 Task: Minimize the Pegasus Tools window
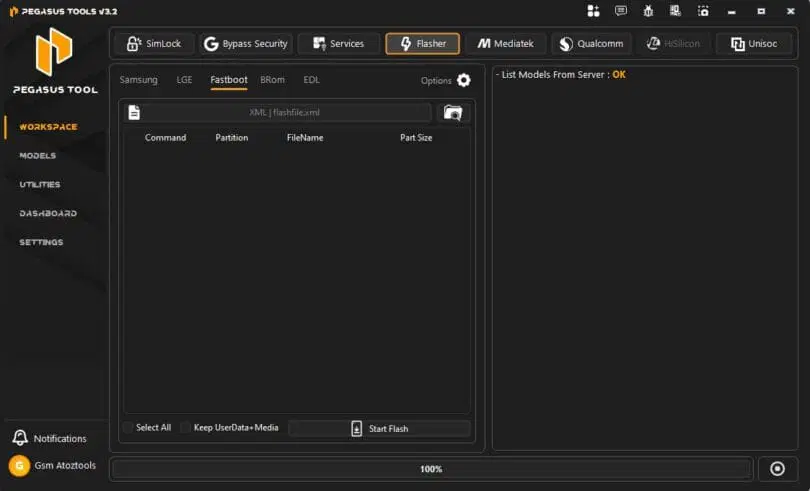tap(731, 11)
